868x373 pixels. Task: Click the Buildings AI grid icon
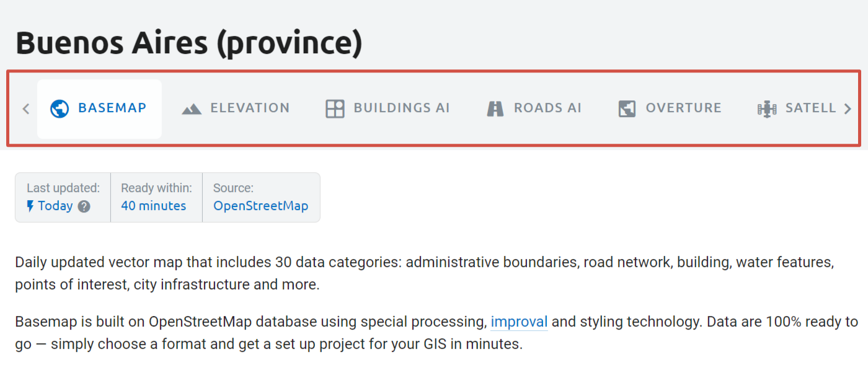(335, 109)
